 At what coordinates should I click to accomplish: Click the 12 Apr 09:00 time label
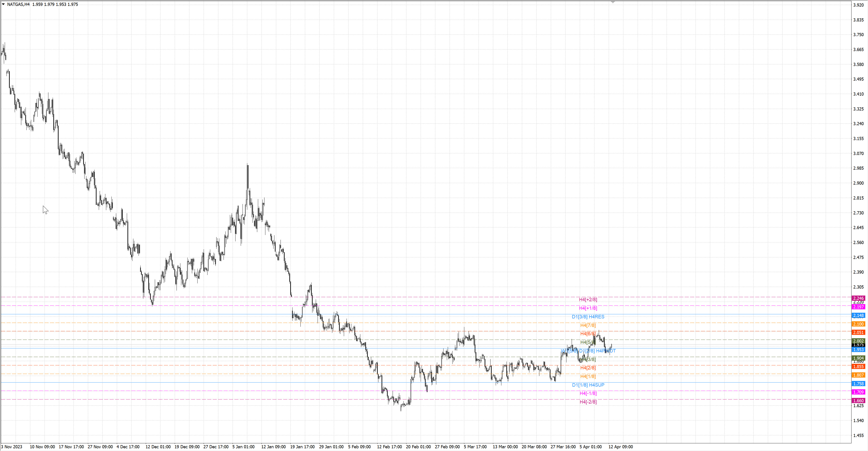(620, 447)
